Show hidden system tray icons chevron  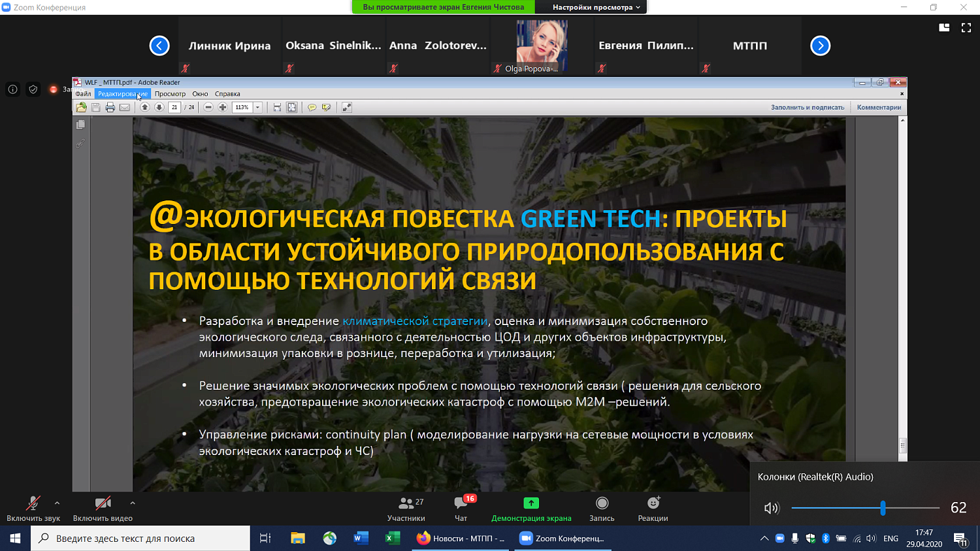(x=764, y=539)
